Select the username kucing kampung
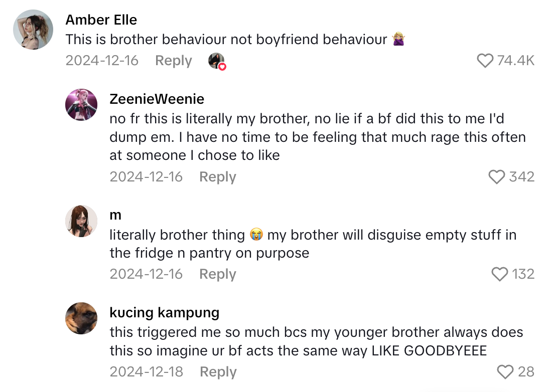The image size is (548, 392). pos(164,312)
